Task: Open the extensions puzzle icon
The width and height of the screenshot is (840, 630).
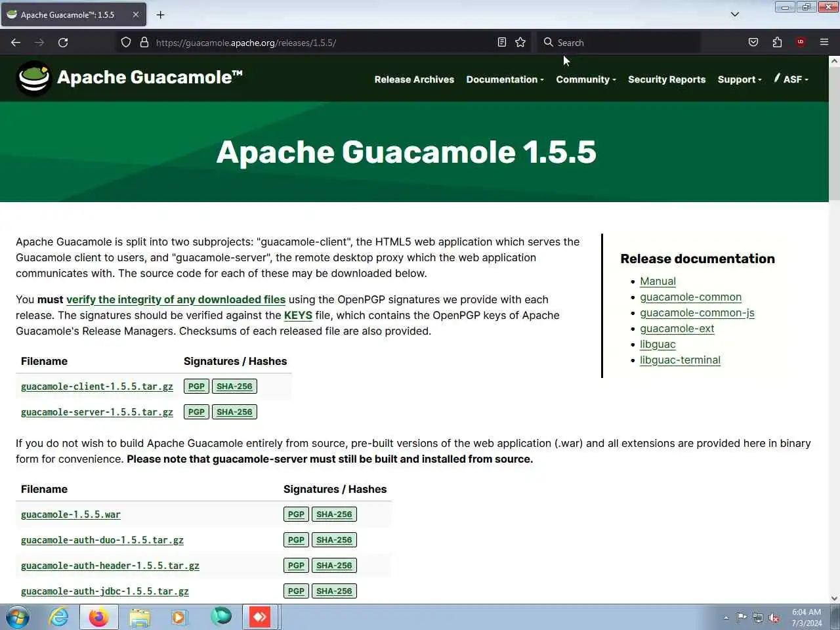Action: 777,43
